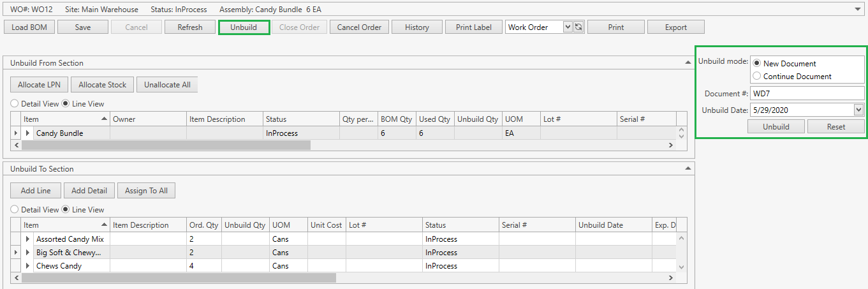Image resolution: width=868 pixels, height=289 pixels.
Task: Click the Document # input field
Action: tap(807, 93)
